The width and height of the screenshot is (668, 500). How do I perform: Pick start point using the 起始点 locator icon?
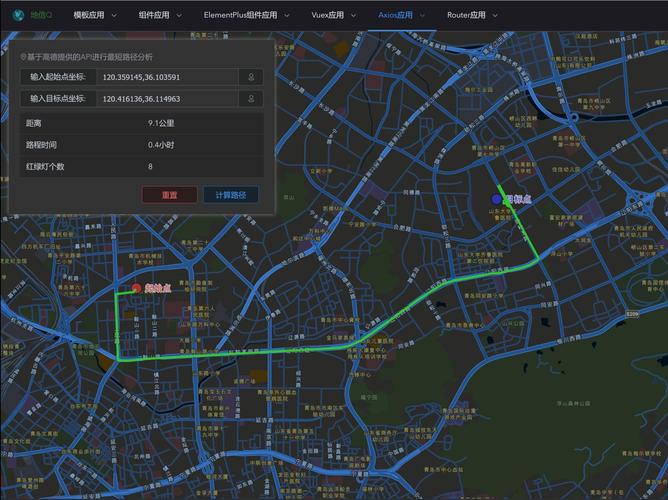point(251,77)
